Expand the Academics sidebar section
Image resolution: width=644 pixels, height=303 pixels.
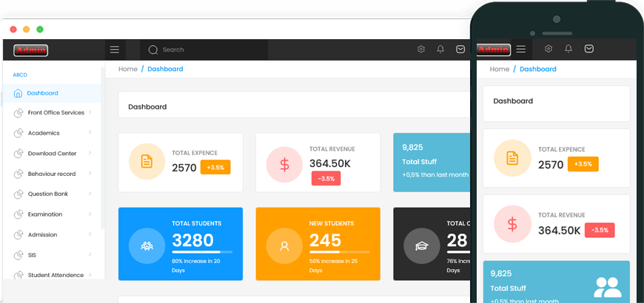[x=90, y=133]
